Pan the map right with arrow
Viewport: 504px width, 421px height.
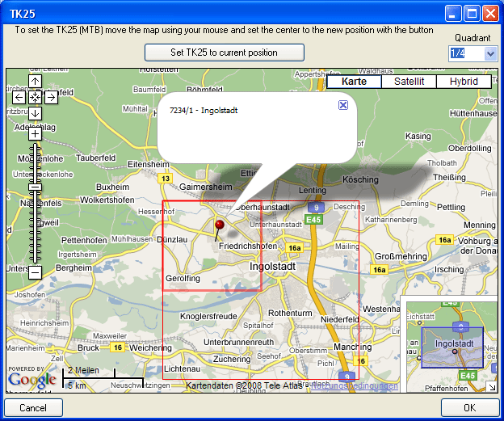click(x=51, y=97)
